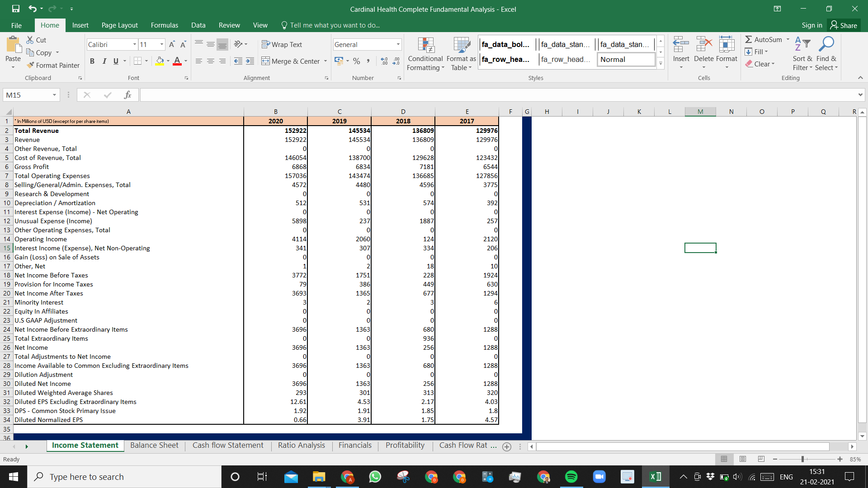
Task: Click Decrease Decimal icon
Action: 396,61
